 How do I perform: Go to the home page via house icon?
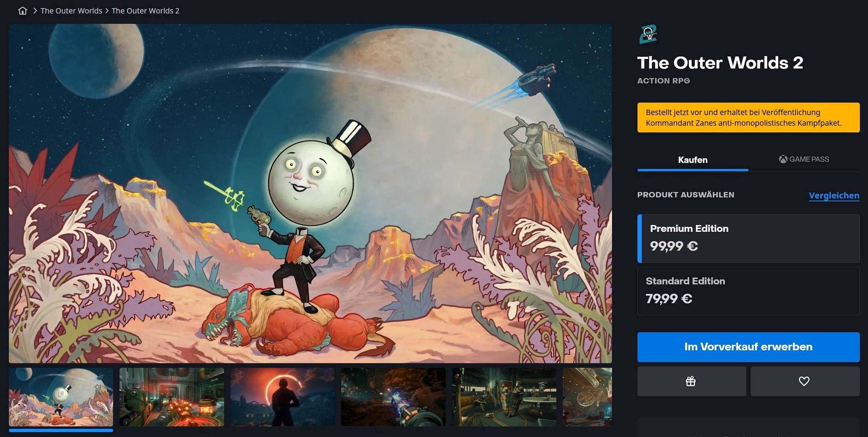tap(23, 11)
